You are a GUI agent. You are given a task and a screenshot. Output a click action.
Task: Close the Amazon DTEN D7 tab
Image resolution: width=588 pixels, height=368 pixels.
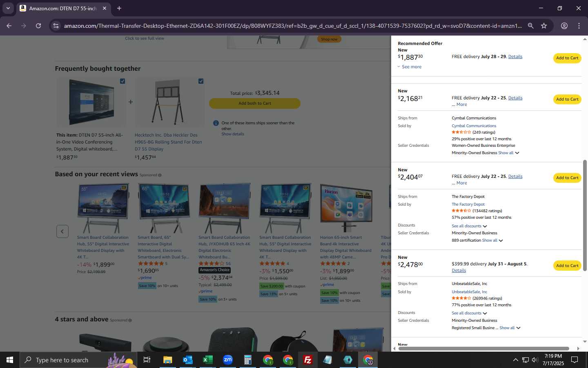click(x=105, y=8)
